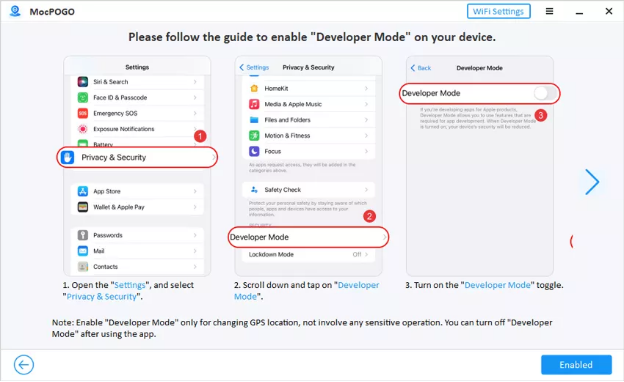Click Developer Mode row in Privacy list
624x382 pixels.
(x=308, y=237)
